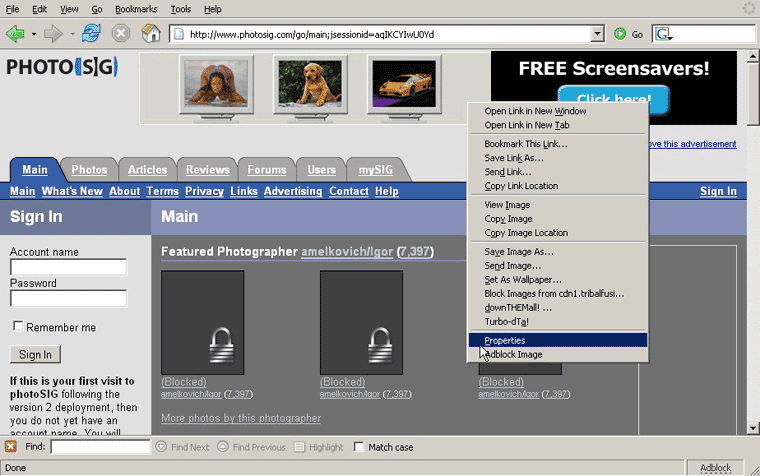The image size is (760, 476).
Task: Click the photoSIG logo
Action: click(x=62, y=67)
